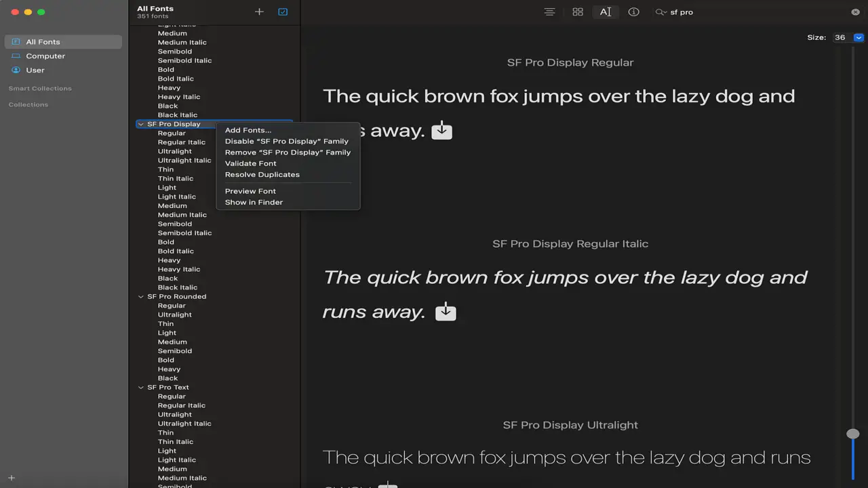Viewport: 868px width, 488px height.
Task: Select Thin Italic under SF Pro Text
Action: pyautogui.click(x=176, y=442)
